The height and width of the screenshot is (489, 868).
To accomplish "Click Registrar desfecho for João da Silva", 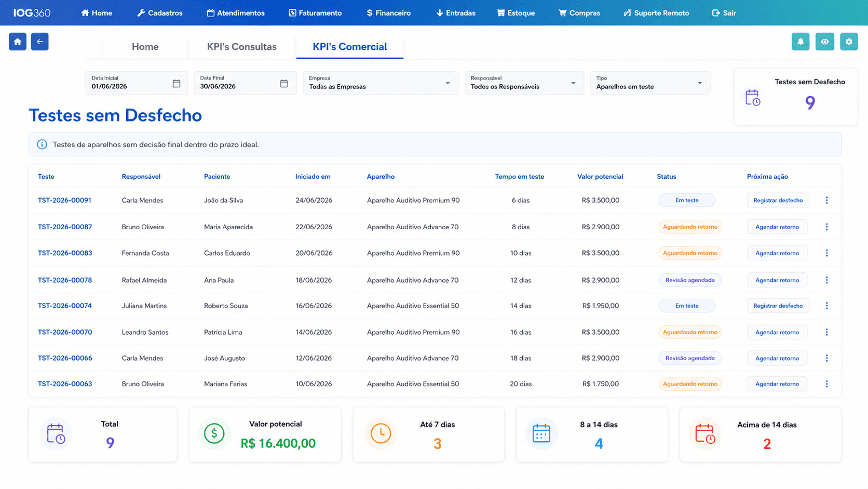I will coord(778,200).
